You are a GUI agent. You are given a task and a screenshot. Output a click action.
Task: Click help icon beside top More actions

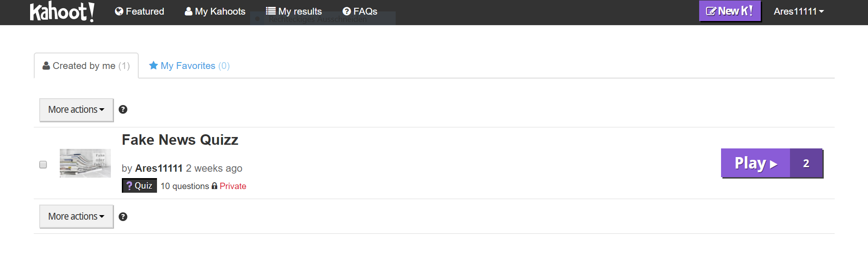tap(123, 110)
